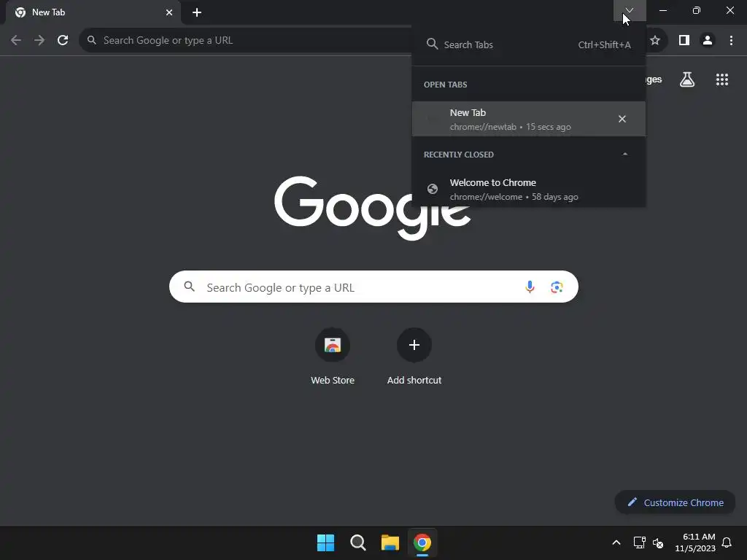
Task: Select New Tab in open tabs list
Action: pos(528,119)
